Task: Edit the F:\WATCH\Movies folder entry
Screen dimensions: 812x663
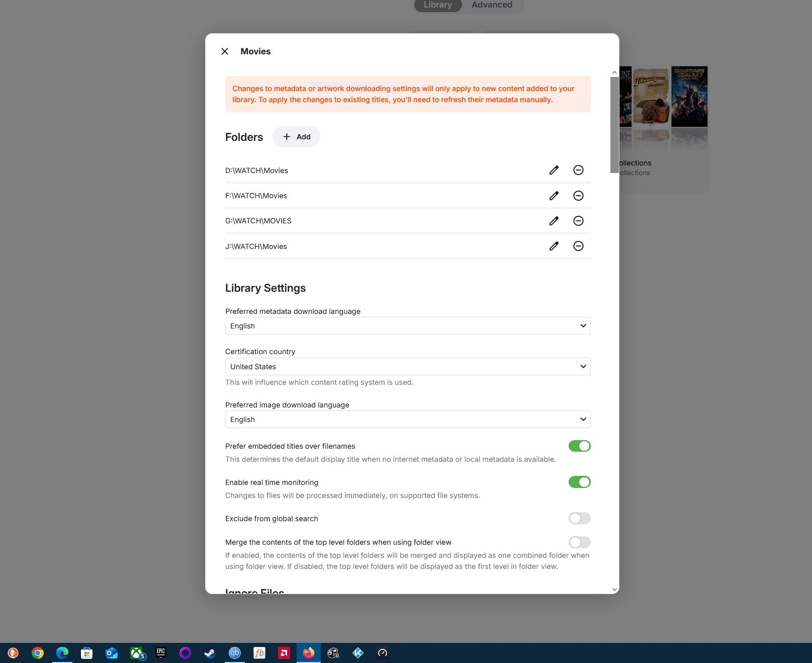Action: (554, 196)
